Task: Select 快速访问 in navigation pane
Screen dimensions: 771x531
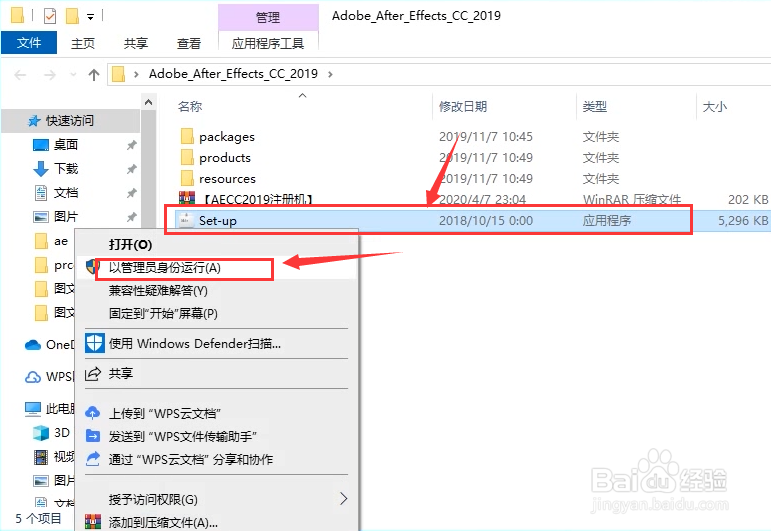Action: (x=69, y=120)
